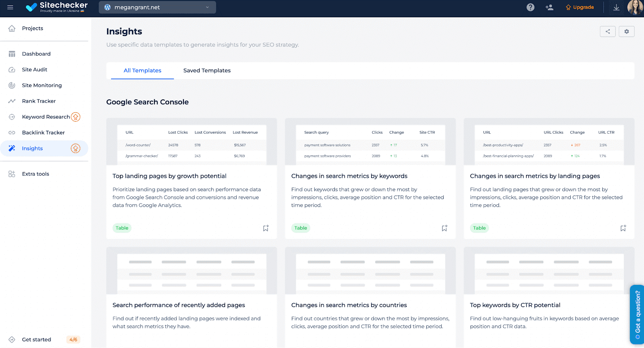Click the Upgrade button
Viewport: 644px width, 348px height.
coord(580,7)
